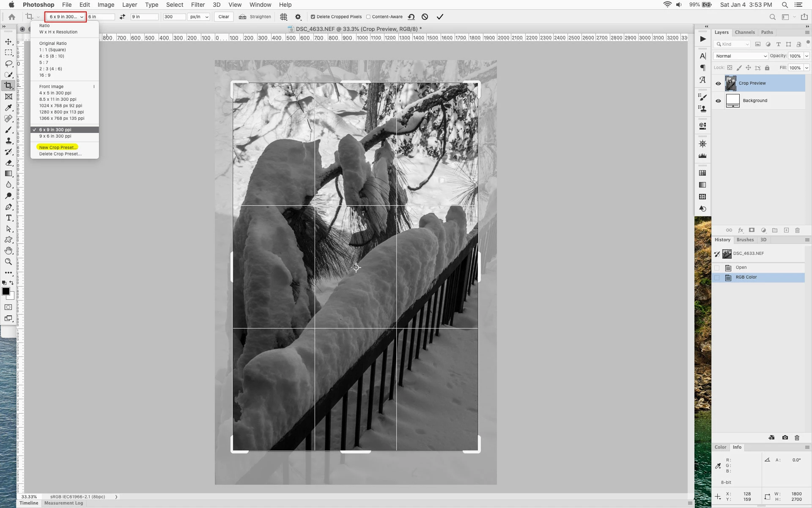Choose the Zoom tool
The width and height of the screenshot is (812, 508).
[x=8, y=262]
